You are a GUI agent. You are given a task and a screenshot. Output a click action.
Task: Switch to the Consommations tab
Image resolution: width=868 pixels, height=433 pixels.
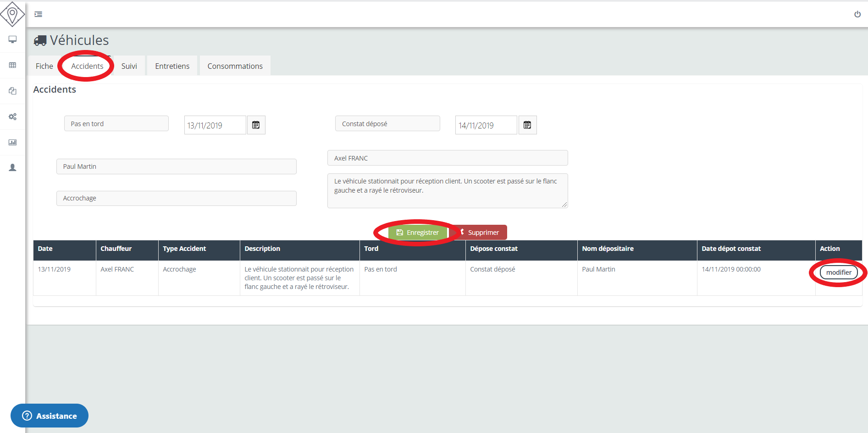[235, 66]
